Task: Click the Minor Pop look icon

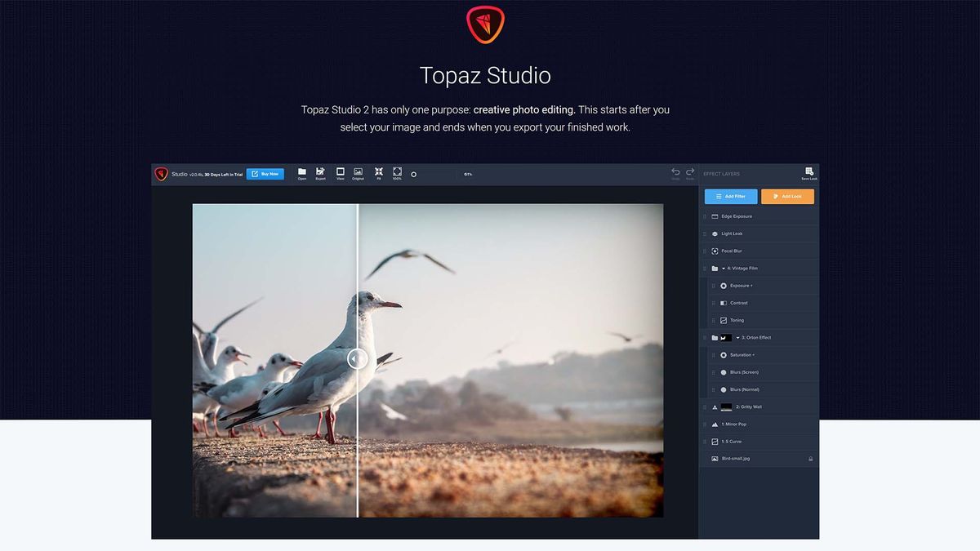Action: point(715,424)
